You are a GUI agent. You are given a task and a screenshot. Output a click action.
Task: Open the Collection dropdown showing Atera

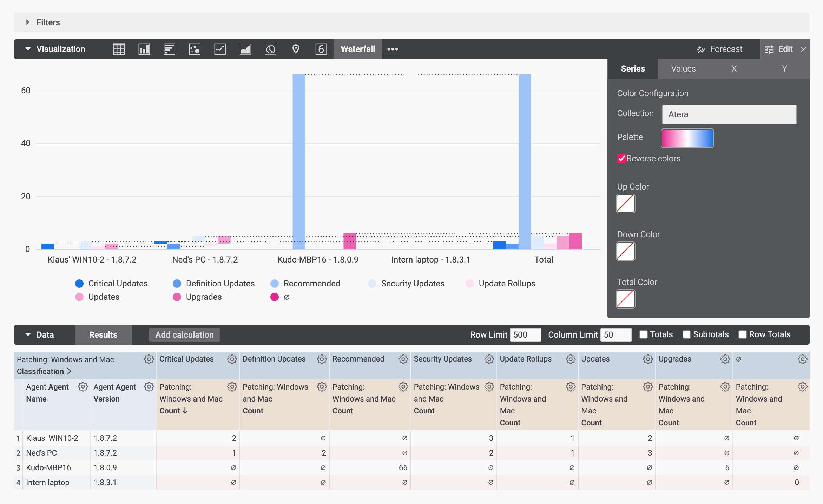(729, 114)
